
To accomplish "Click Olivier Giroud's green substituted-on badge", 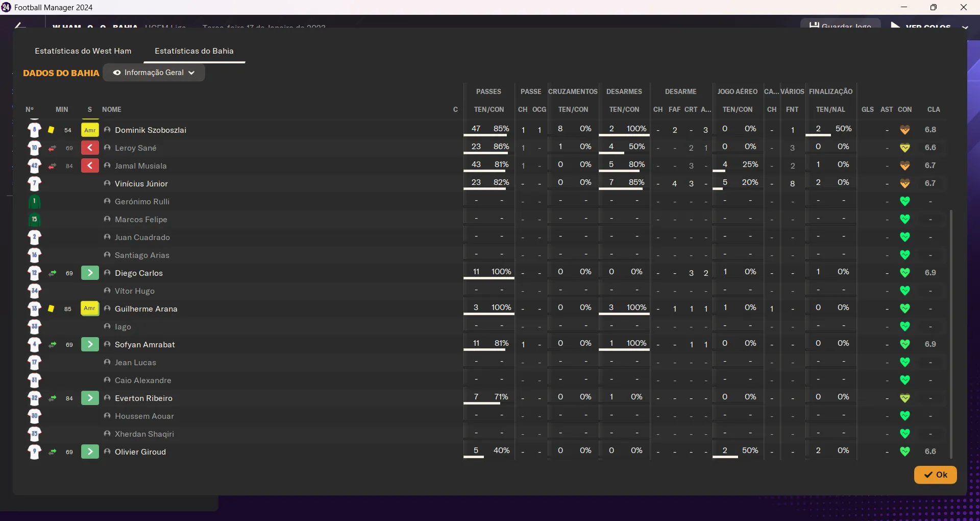I will pyautogui.click(x=90, y=452).
